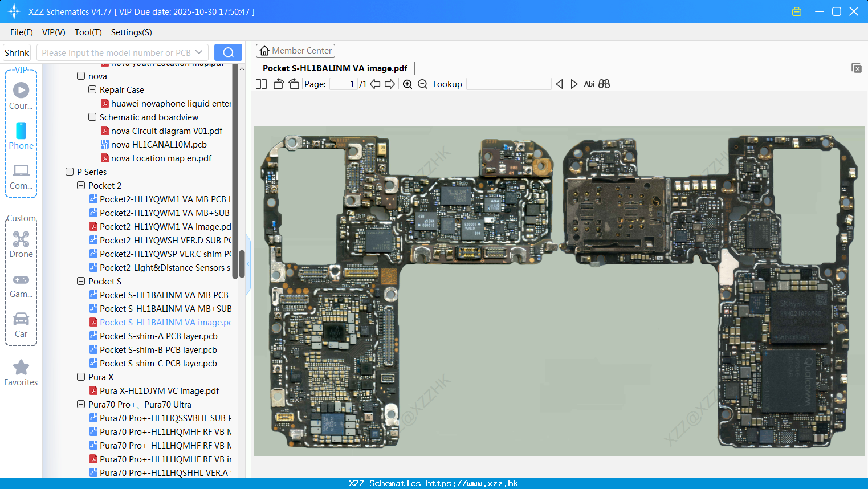Collapse the P Series node
The image size is (868, 489).
click(x=70, y=172)
